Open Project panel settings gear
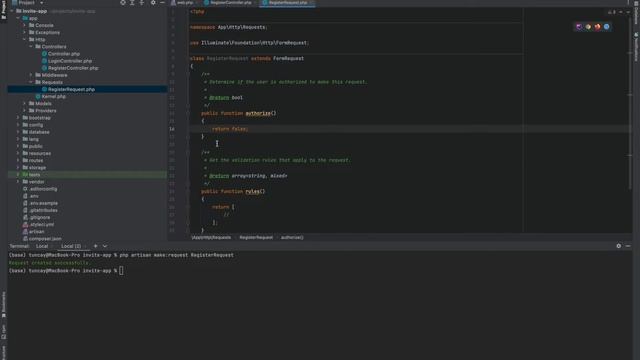Image resolution: width=640 pixels, height=360 pixels. click(153, 2)
